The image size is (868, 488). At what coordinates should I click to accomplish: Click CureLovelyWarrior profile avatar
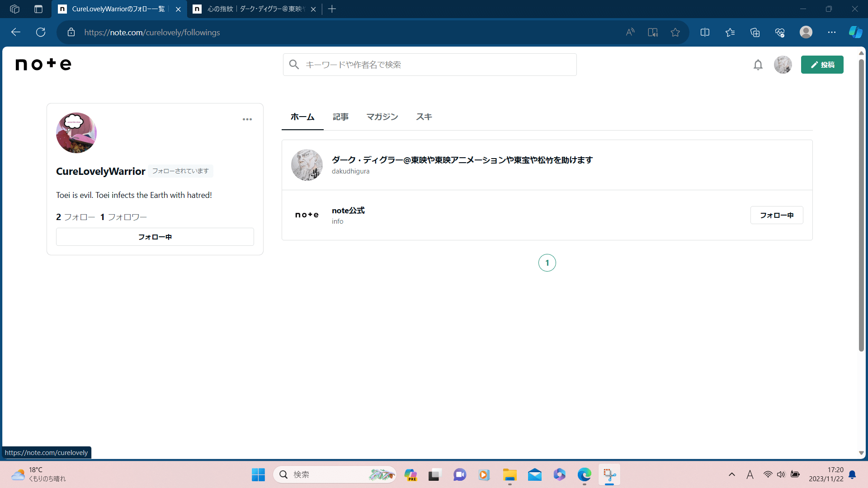point(76,133)
